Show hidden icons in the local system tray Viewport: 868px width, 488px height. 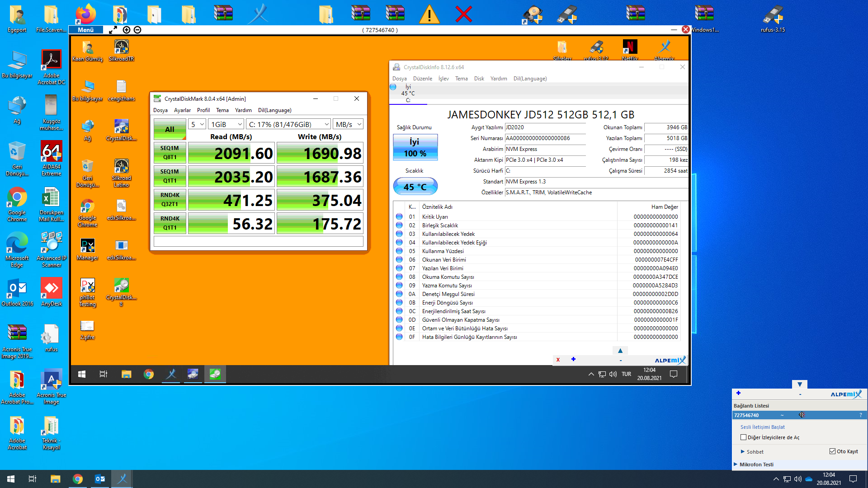point(776,479)
